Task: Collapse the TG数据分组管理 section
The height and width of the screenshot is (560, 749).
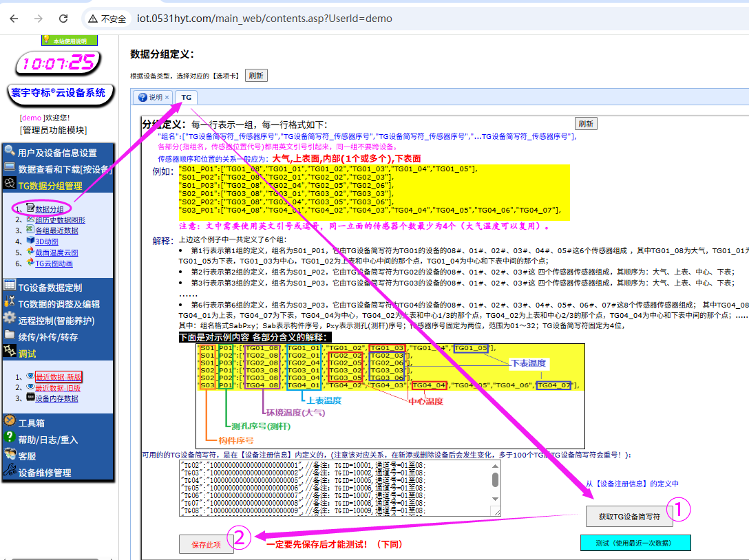Action: [50, 186]
